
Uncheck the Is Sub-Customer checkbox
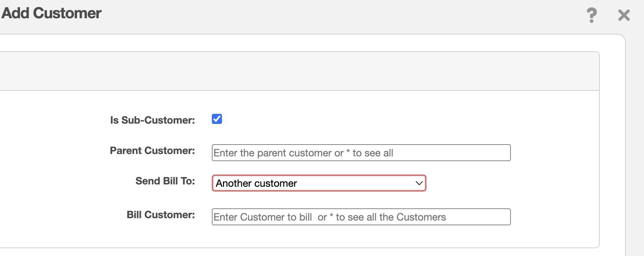tap(217, 119)
